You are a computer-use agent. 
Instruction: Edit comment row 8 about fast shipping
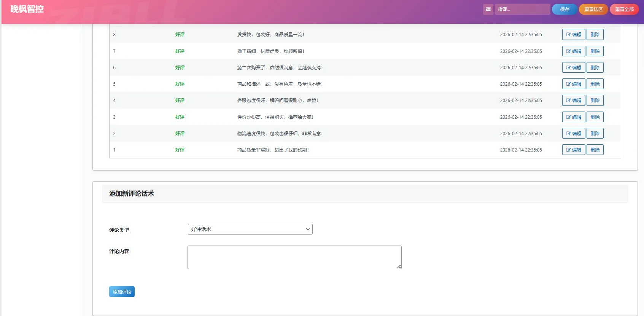point(573,35)
